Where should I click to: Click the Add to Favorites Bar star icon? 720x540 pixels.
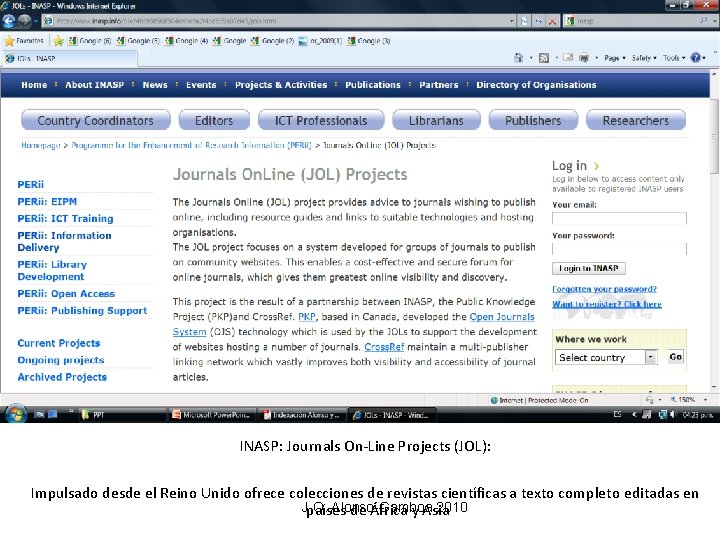coord(58,41)
